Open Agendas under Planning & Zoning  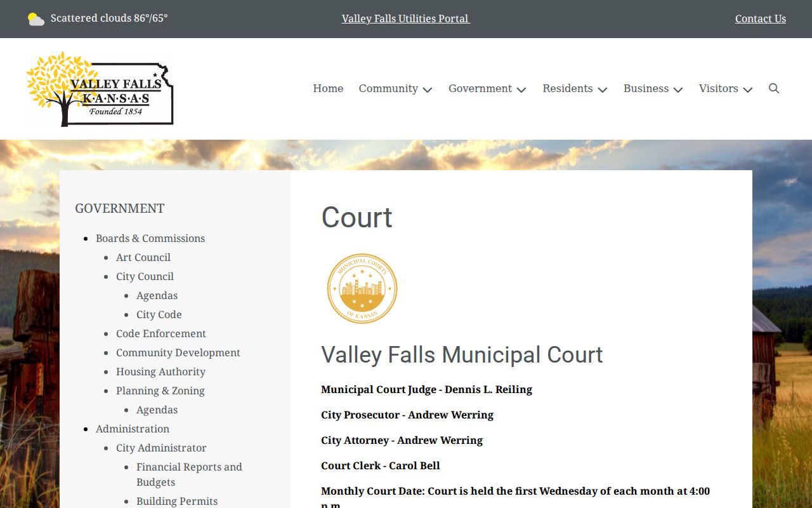157,410
